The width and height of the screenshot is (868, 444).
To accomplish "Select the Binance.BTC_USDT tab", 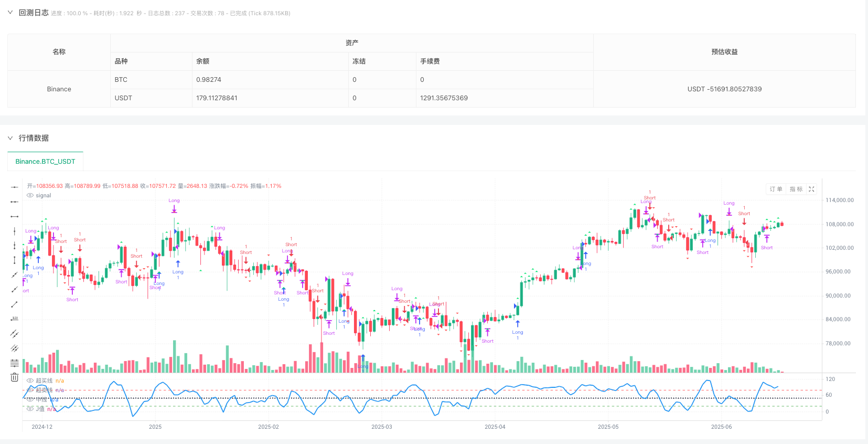I will coord(45,162).
